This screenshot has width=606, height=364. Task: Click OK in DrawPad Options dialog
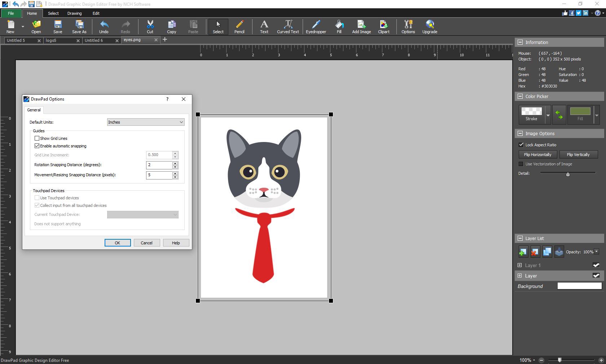(x=117, y=243)
